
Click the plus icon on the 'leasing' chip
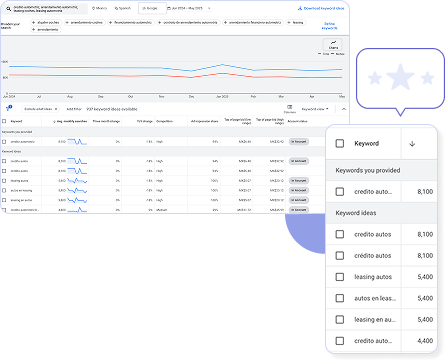289,22
